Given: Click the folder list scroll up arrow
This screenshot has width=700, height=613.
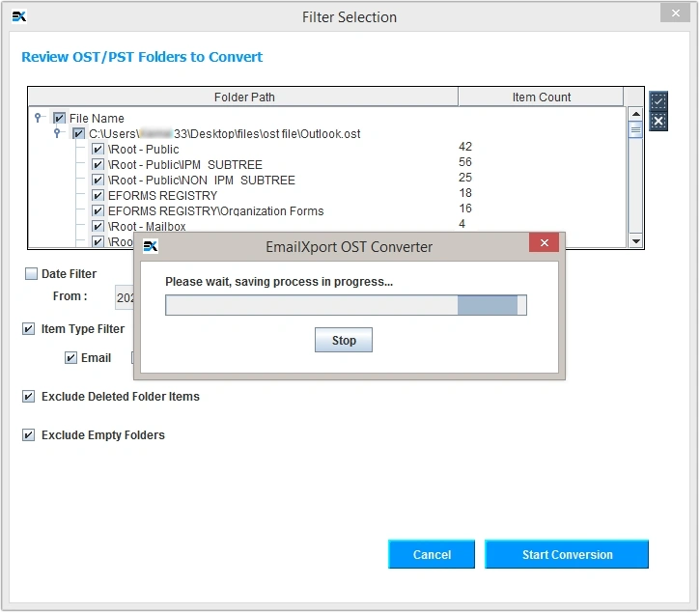Looking at the screenshot, I should coord(635,114).
